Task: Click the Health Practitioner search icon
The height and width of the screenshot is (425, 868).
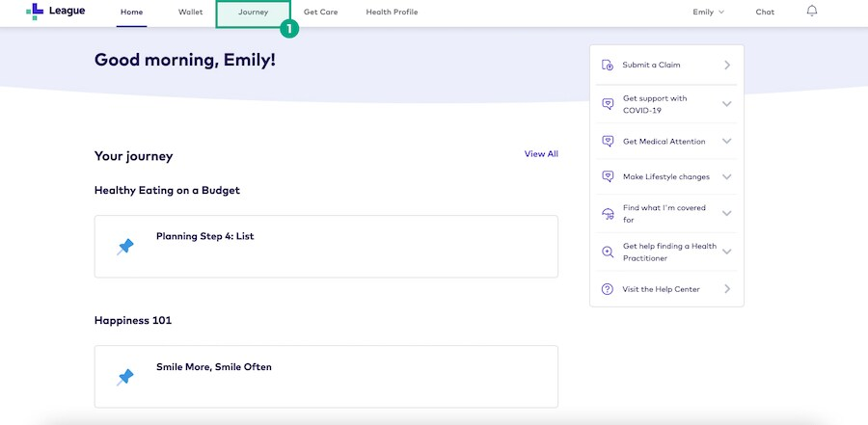Action: point(608,252)
